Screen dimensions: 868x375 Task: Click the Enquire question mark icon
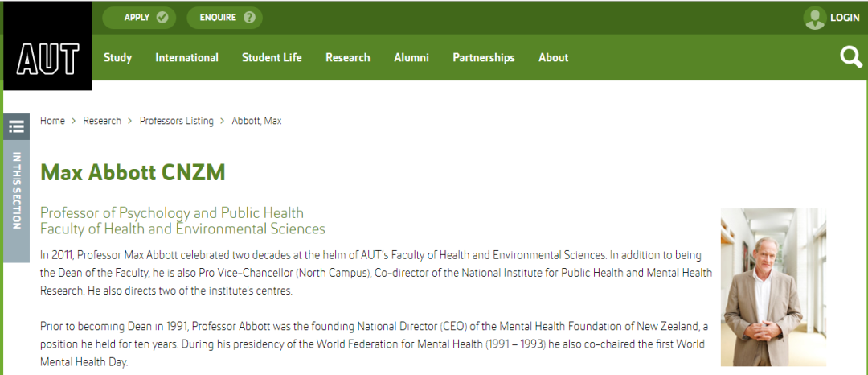point(249,18)
